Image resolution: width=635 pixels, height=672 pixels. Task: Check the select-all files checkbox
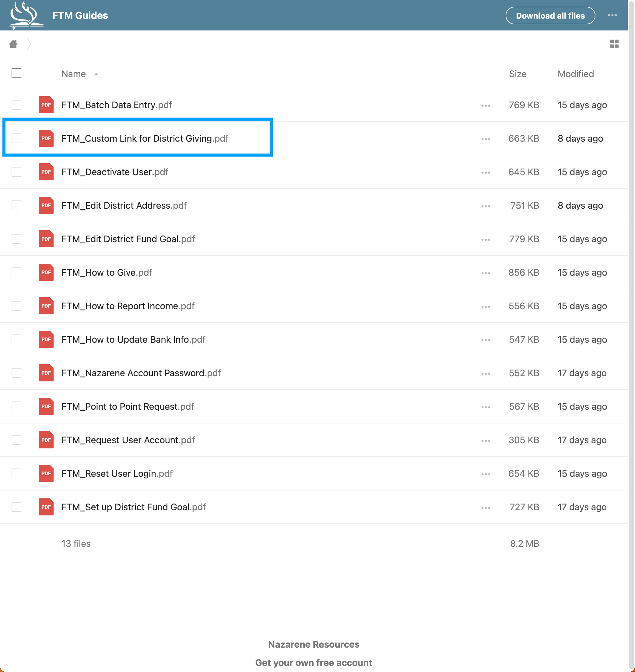(16, 73)
